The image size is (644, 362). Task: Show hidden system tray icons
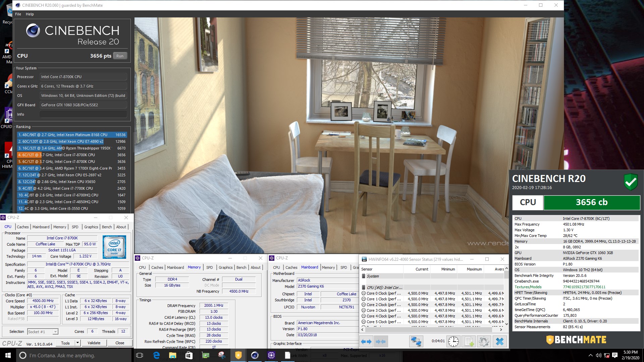(590, 355)
